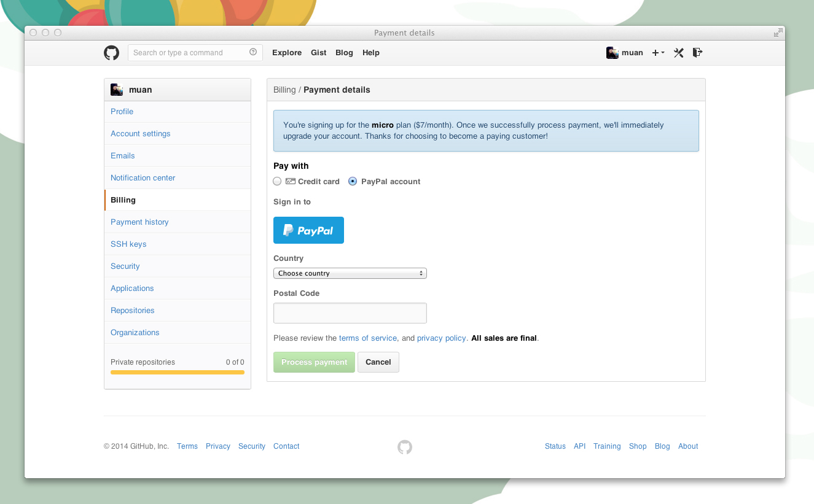Viewport: 814px width, 504px height.
Task: Open the Explore menu item
Action: coord(287,53)
